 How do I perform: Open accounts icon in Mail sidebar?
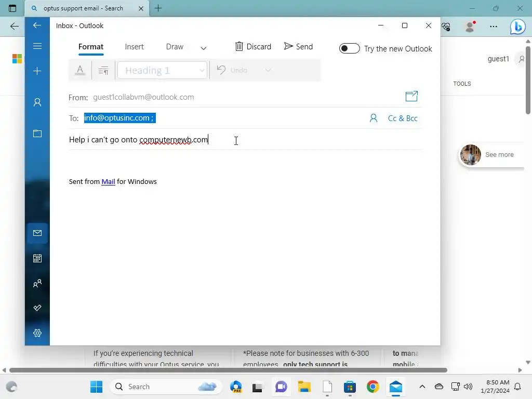point(37,102)
